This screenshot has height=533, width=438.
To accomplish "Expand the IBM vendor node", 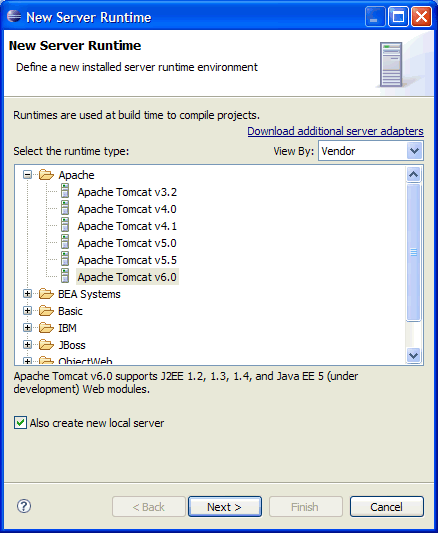I will click(x=28, y=328).
